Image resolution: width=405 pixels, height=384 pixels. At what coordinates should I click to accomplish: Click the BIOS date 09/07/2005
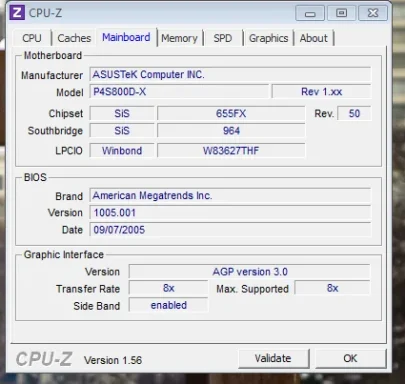tap(230, 230)
